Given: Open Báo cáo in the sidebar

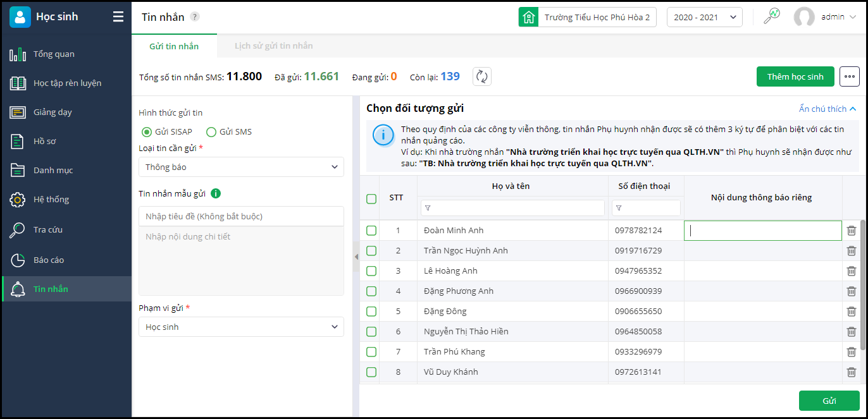Looking at the screenshot, I should (x=49, y=260).
